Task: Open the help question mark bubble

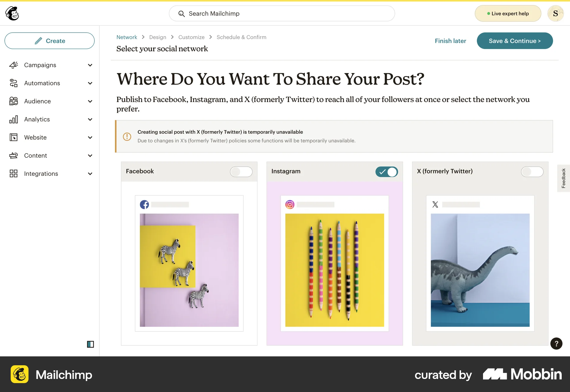Action: pyautogui.click(x=557, y=344)
